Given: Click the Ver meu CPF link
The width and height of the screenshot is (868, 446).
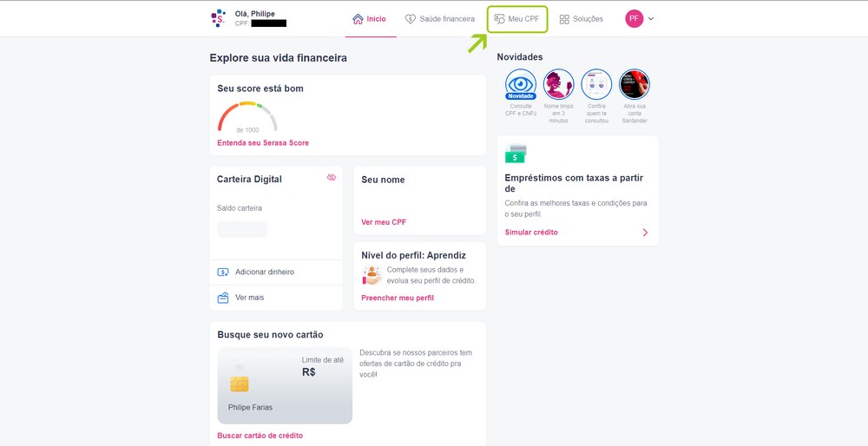Looking at the screenshot, I should click(x=384, y=222).
